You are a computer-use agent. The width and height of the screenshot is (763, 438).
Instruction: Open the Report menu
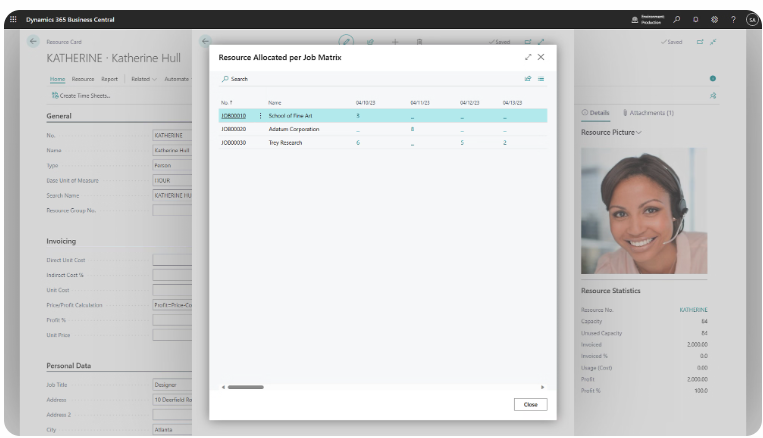click(109, 79)
